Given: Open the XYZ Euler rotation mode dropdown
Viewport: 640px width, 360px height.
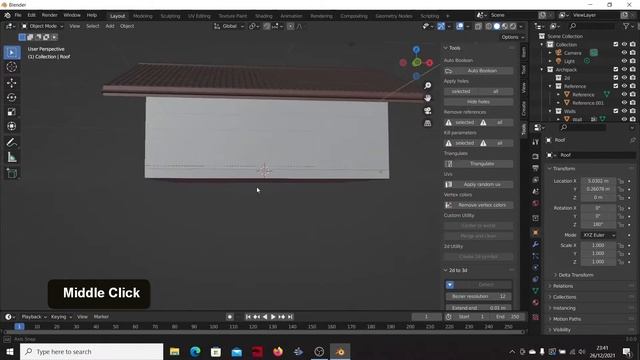Looking at the screenshot, I should 598,235.
